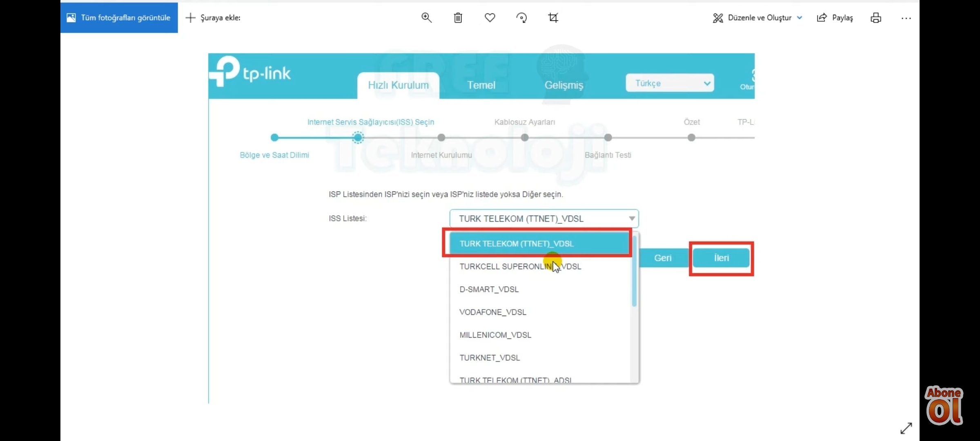Select the crop tool icon
The height and width of the screenshot is (441, 980).
tap(553, 18)
